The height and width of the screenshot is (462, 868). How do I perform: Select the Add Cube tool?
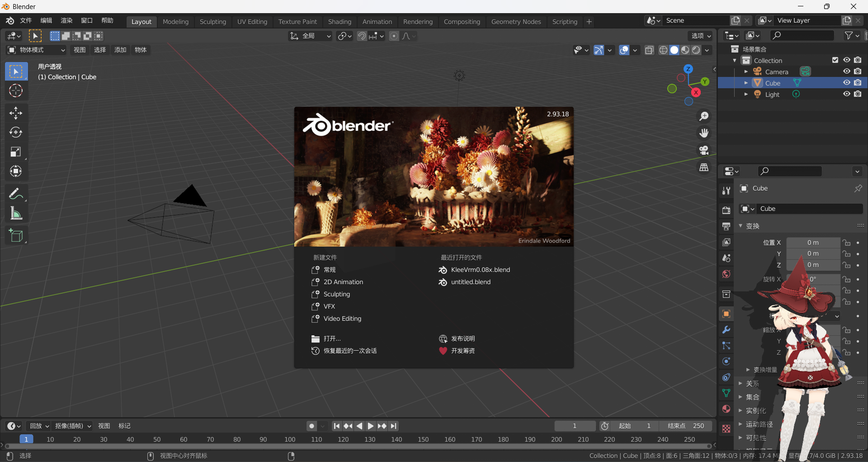[x=16, y=235]
